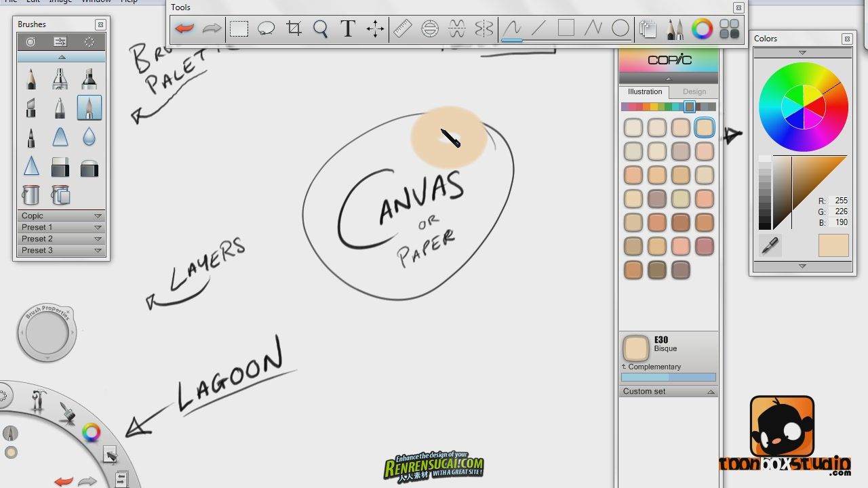Select the highlighted Paintbrush
The image size is (868, 488).
pos(89,108)
